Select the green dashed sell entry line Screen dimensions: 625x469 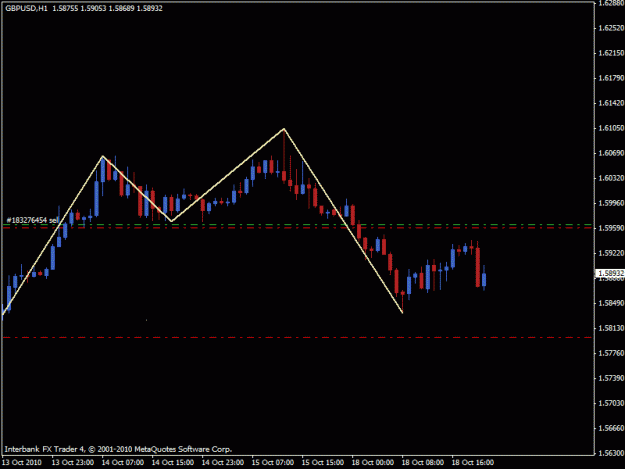point(297,225)
